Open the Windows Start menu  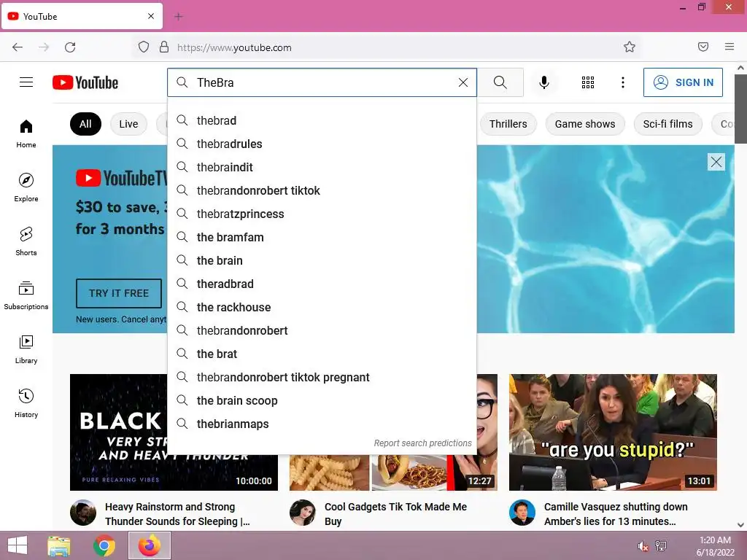[x=18, y=545]
